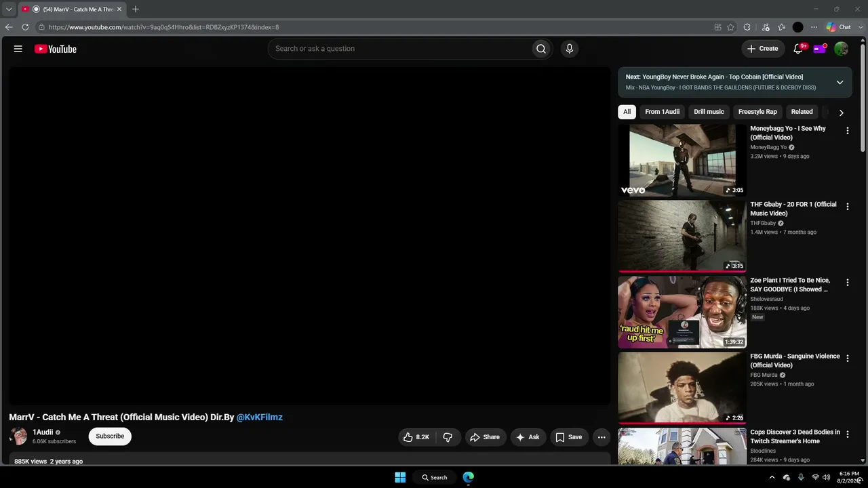Open FBG Murda Sanguine Violence thumbnail

tap(682, 388)
